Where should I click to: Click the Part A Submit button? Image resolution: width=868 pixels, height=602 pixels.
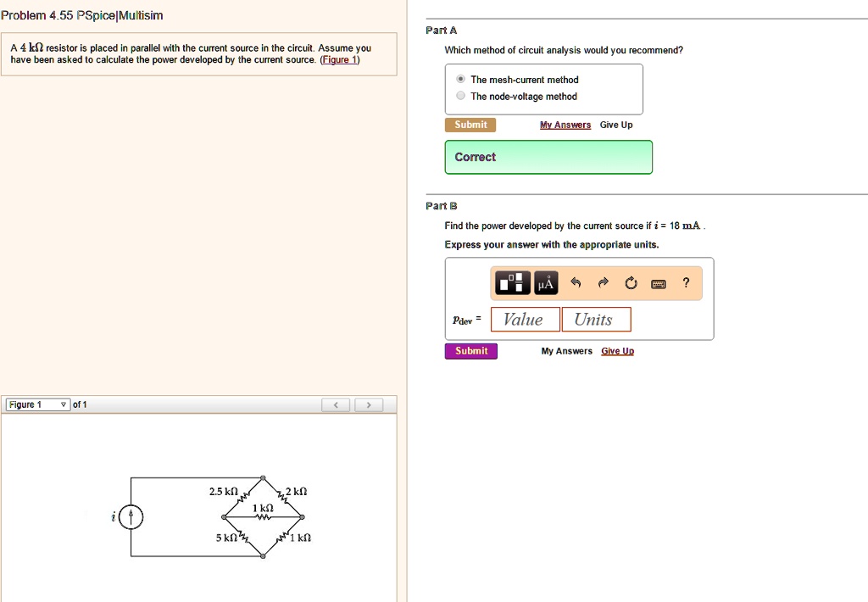[470, 125]
